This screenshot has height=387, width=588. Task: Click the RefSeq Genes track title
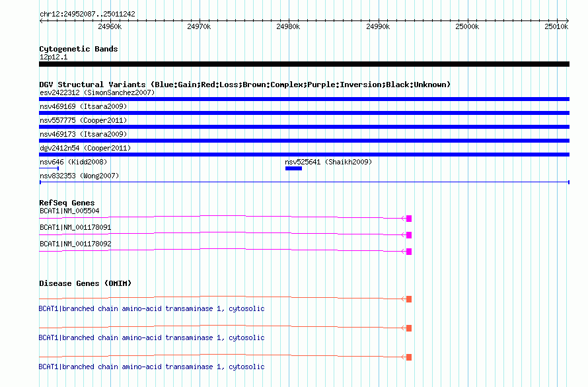pos(67,203)
